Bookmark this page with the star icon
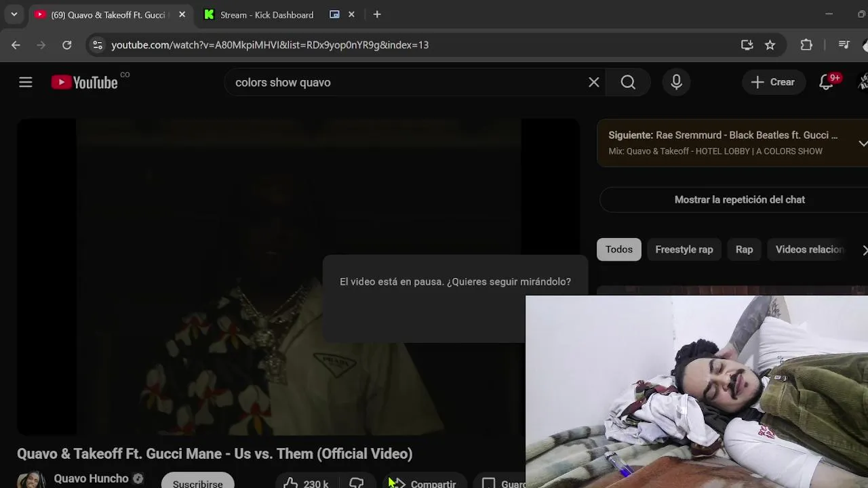This screenshot has height=488, width=868. click(x=770, y=45)
